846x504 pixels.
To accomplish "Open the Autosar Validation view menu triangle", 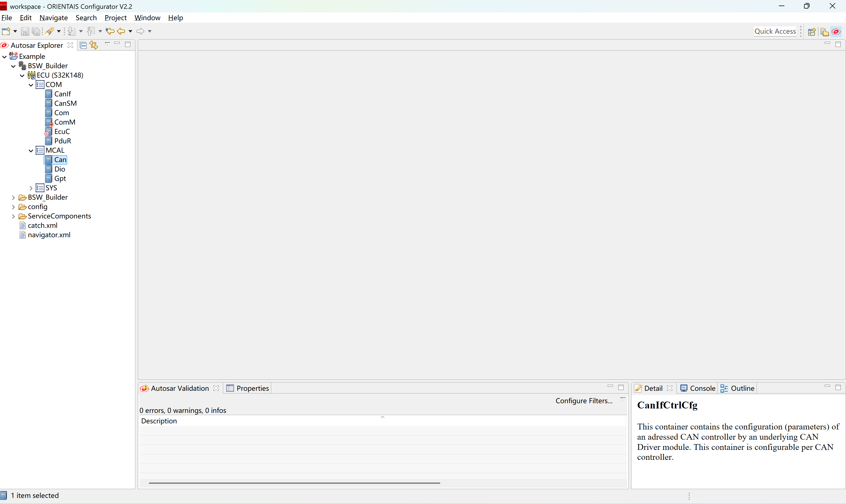I will (x=623, y=399).
